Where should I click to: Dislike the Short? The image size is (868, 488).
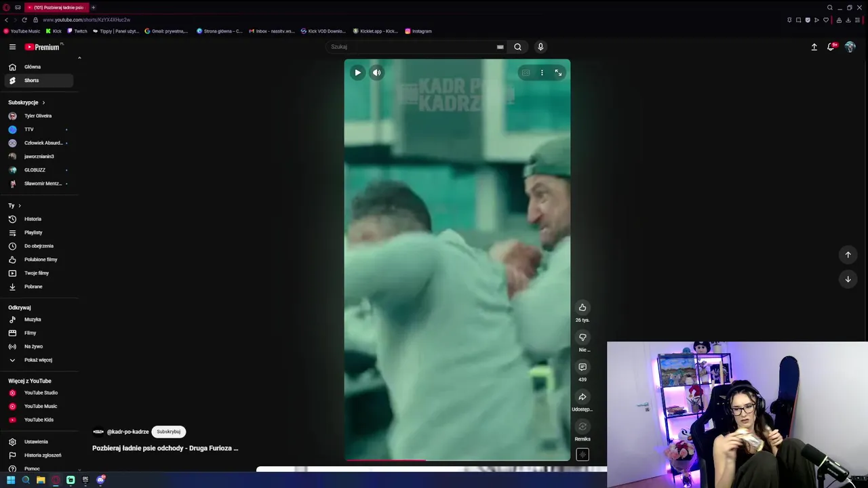click(583, 338)
